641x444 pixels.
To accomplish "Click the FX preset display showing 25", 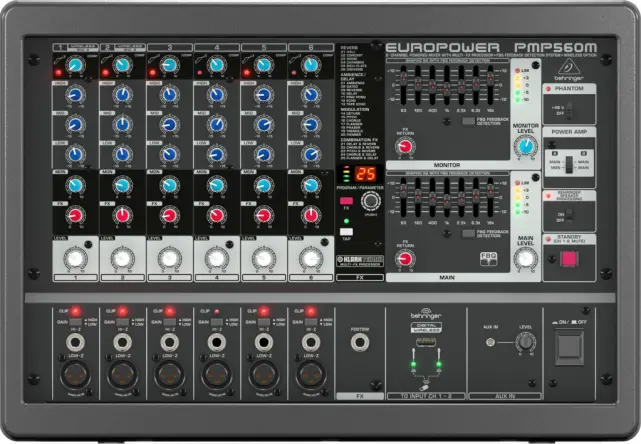I will (366, 174).
